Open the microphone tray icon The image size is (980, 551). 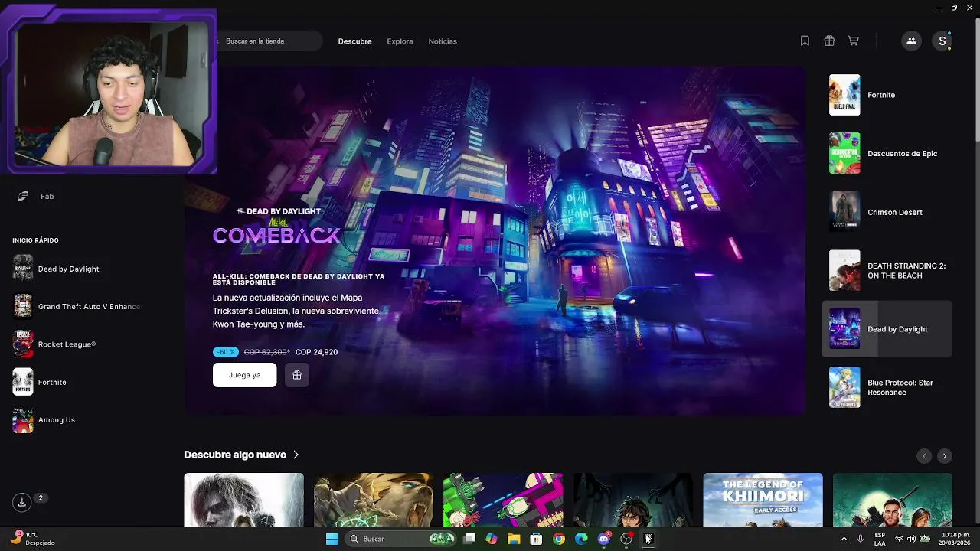(861, 539)
